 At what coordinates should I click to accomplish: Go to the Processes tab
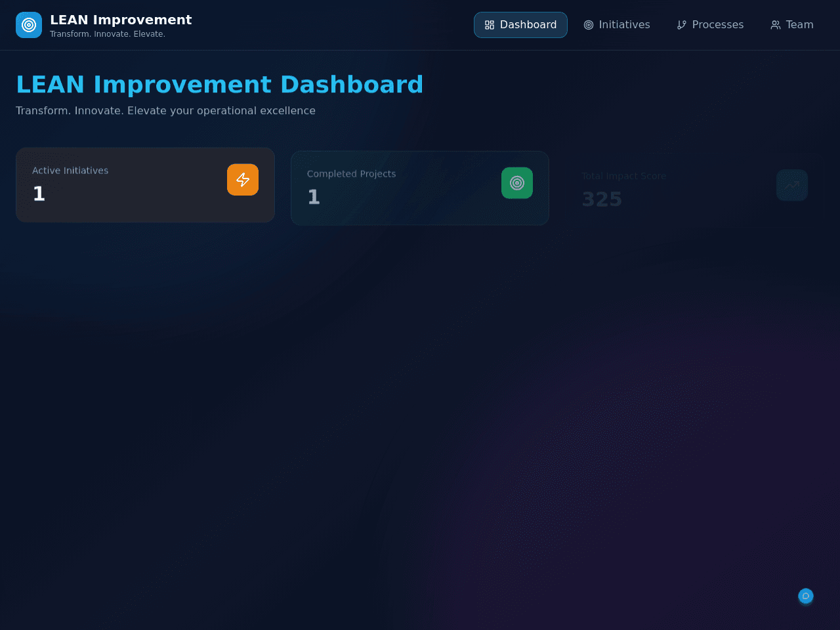pyautogui.click(x=710, y=25)
